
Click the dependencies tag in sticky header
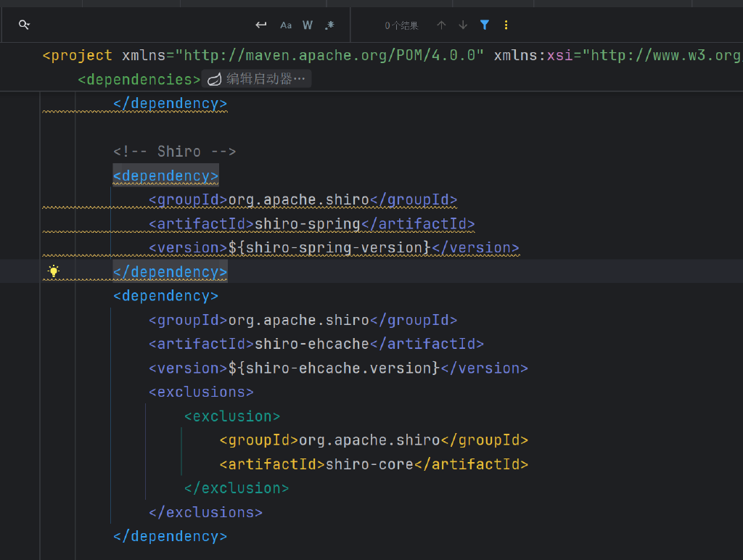click(x=139, y=80)
